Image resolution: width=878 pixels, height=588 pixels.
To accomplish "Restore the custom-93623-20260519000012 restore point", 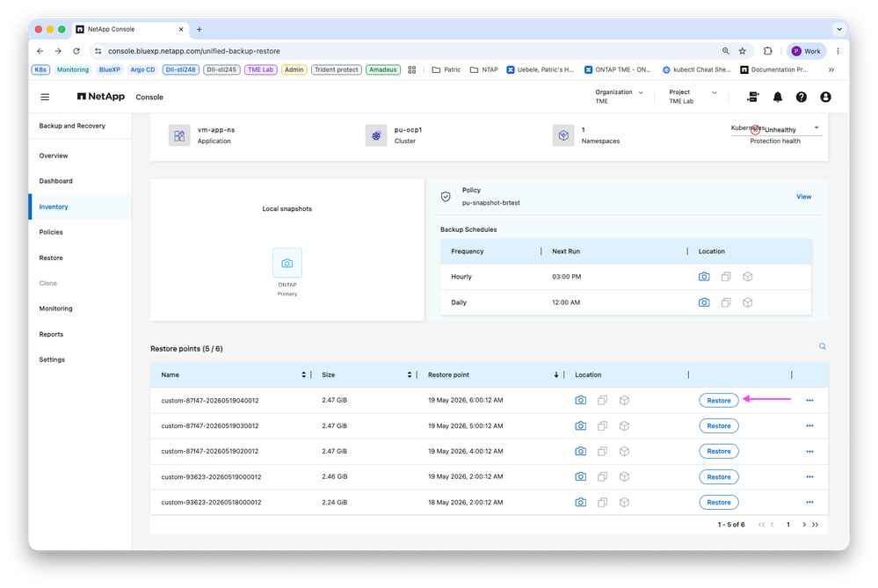I will (718, 477).
